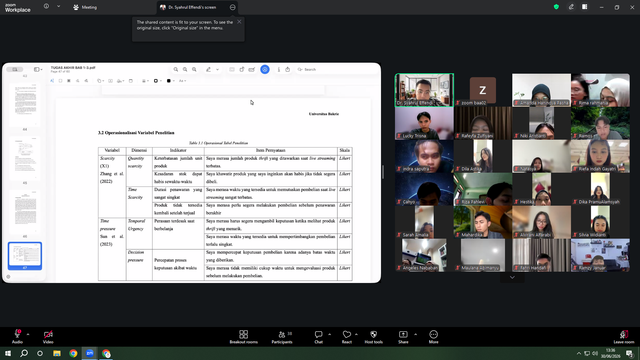Expand the audio options arrow
This screenshot has height=360, width=640.
[x=28, y=334]
